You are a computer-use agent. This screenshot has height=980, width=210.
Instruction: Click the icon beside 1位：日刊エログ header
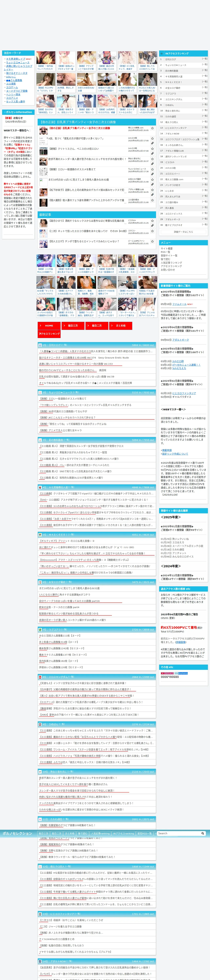[x=40, y=345]
